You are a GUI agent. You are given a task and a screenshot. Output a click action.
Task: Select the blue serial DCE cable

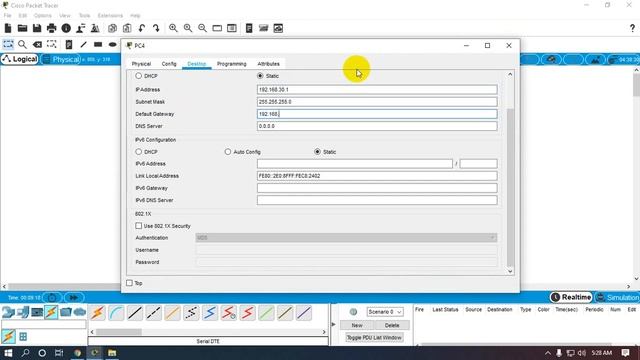[x=210, y=313]
